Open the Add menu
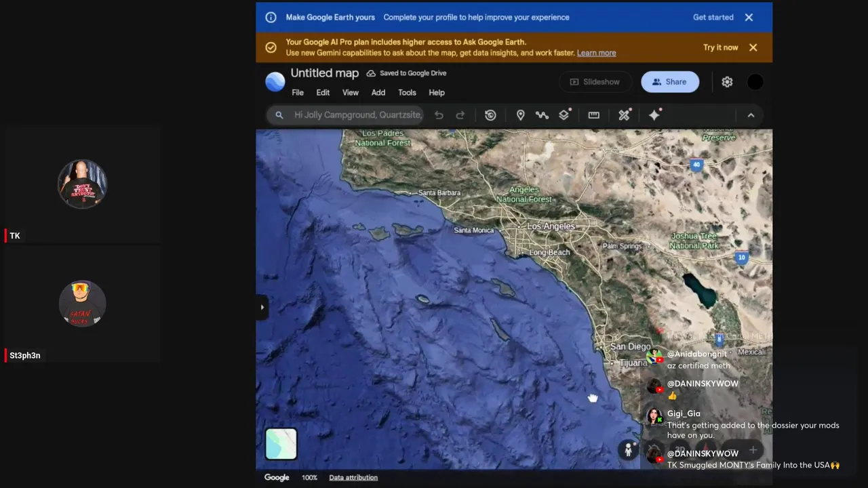 pos(378,93)
